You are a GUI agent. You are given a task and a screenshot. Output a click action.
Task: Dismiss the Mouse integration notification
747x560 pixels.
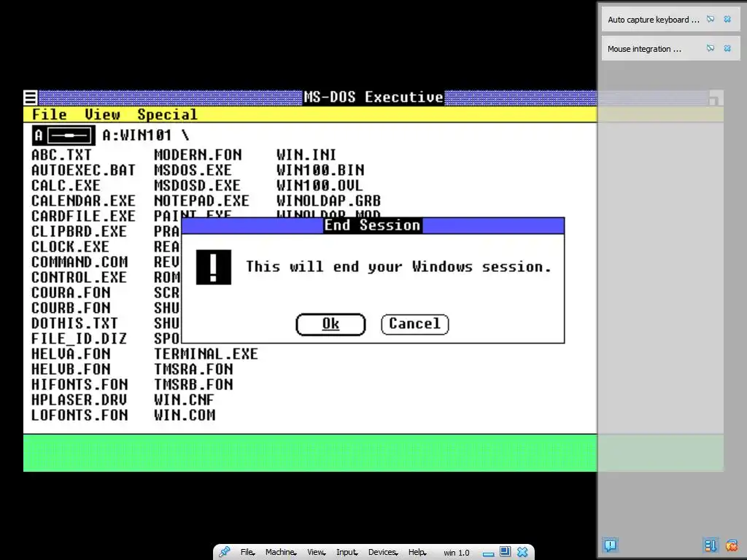727,49
